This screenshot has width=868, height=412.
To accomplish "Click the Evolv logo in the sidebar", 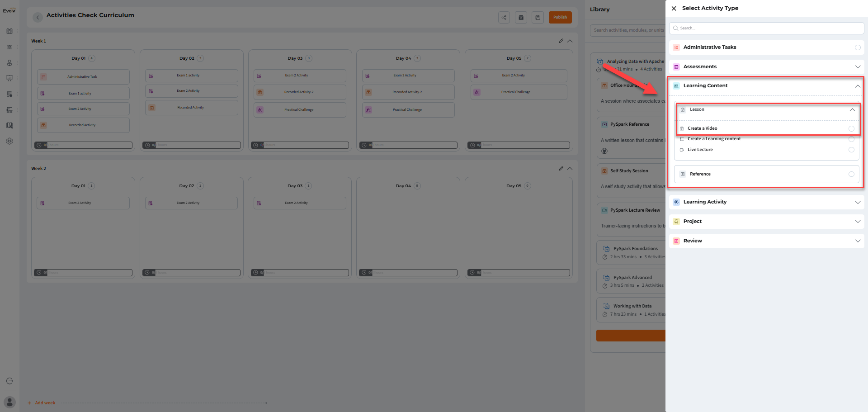I will tap(9, 11).
